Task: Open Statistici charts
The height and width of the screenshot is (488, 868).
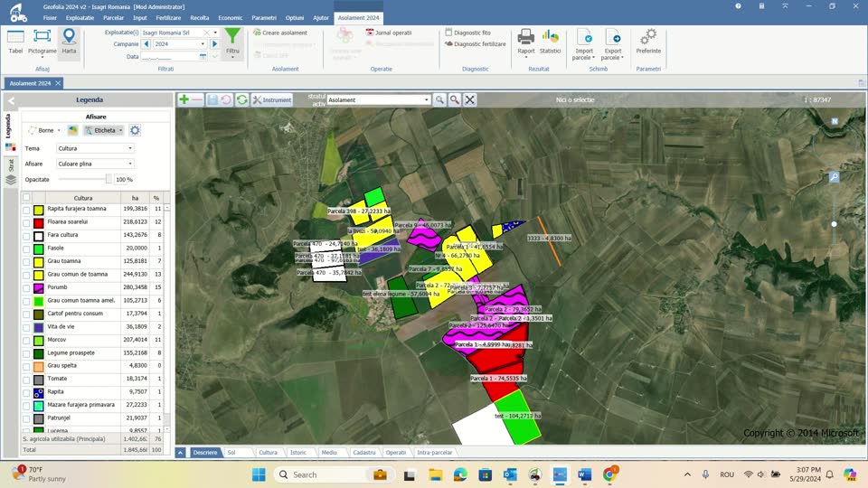Action: 550,42
